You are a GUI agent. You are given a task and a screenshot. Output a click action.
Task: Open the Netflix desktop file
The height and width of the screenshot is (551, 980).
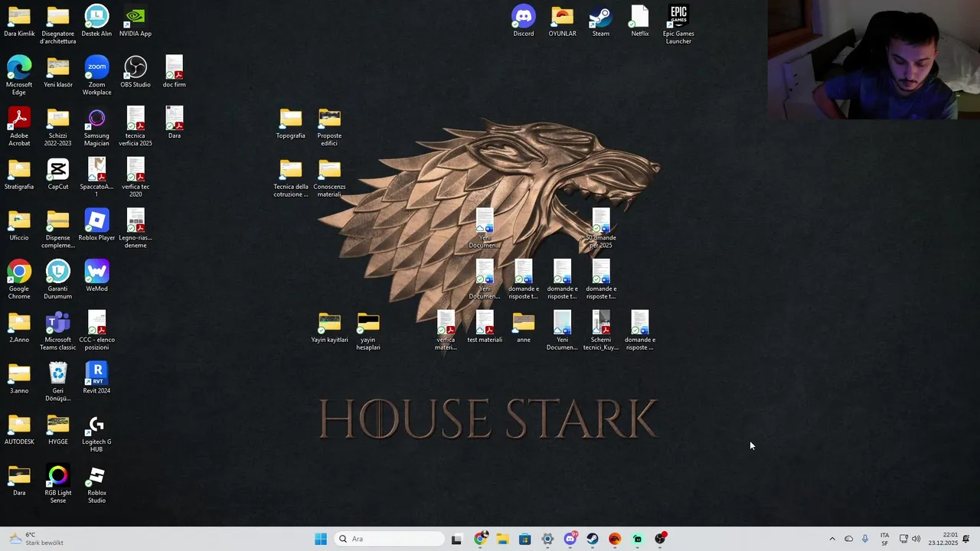click(640, 21)
